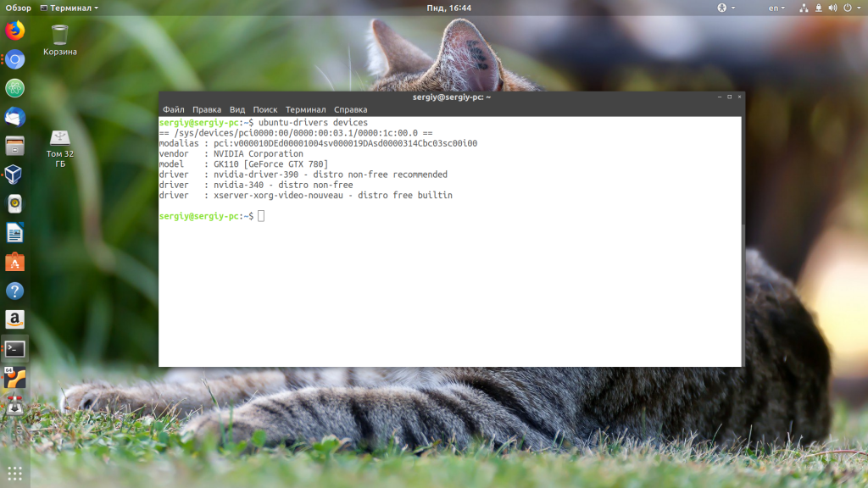This screenshot has width=868, height=488.
Task: Click the modalias pci:v000010DE value
Action: point(346,143)
